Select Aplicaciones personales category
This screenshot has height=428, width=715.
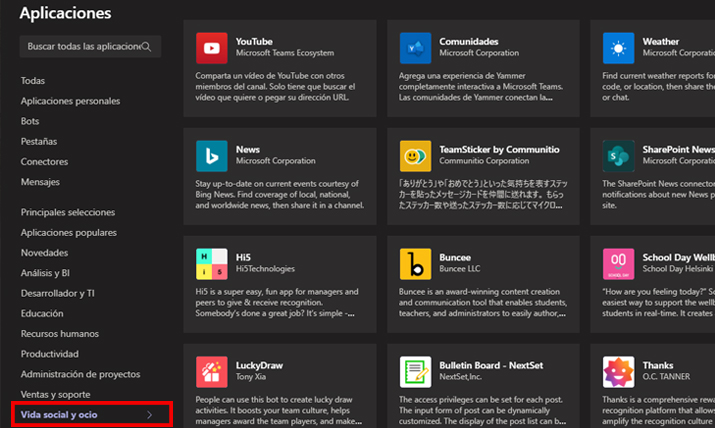[x=70, y=101]
